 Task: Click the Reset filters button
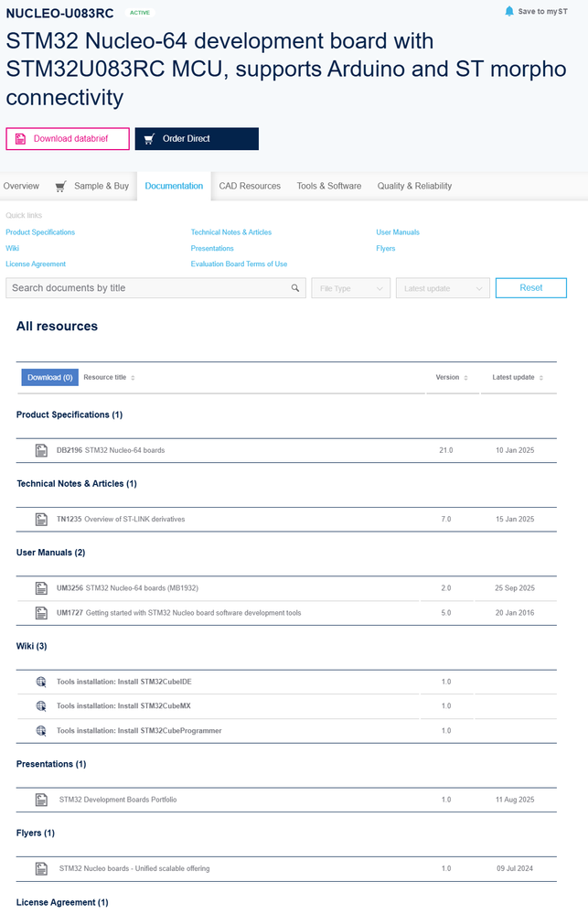[531, 288]
